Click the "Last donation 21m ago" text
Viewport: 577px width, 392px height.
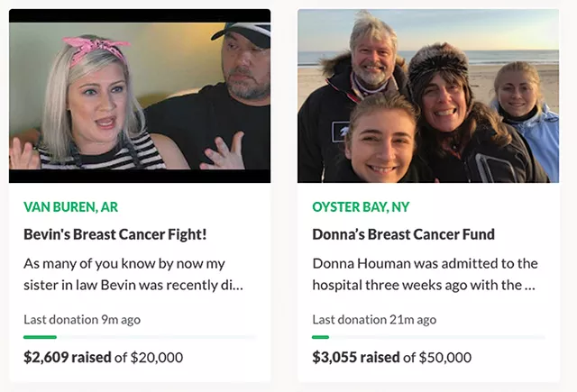(x=374, y=319)
